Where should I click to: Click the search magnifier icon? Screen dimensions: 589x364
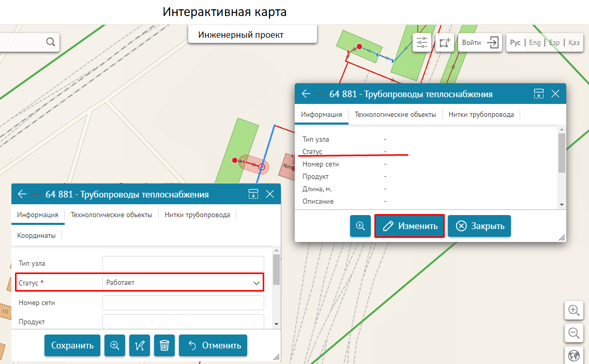(x=50, y=42)
